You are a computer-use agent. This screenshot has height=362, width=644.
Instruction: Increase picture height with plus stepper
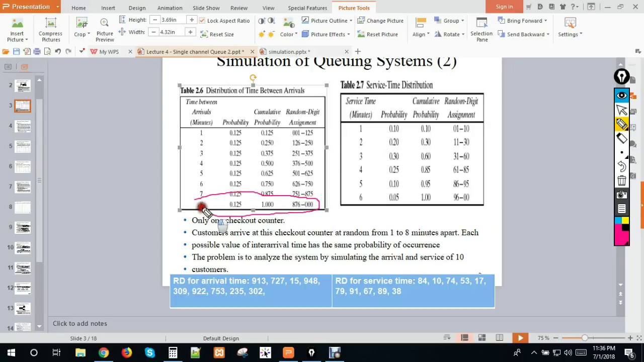point(191,20)
